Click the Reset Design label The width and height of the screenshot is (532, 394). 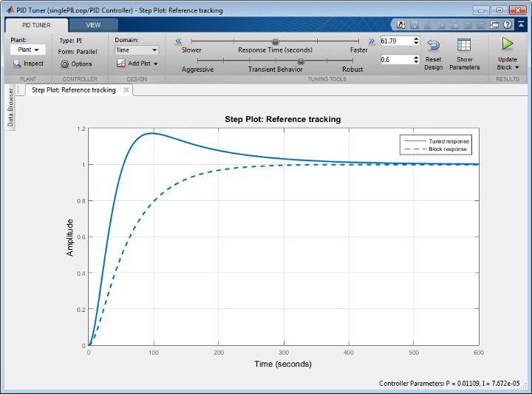[433, 64]
